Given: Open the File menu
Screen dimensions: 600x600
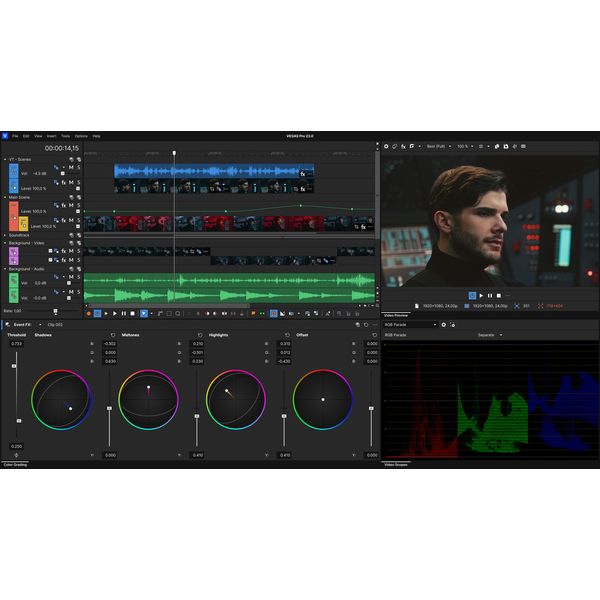Looking at the screenshot, I should pyautogui.click(x=15, y=136).
